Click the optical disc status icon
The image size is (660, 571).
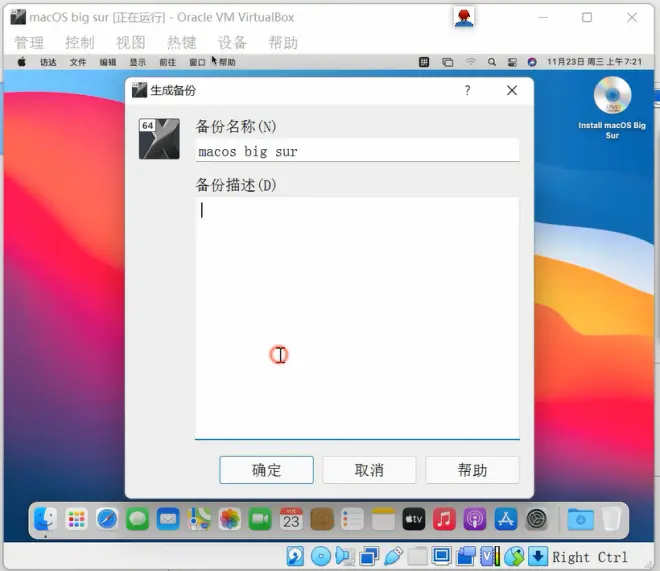click(320, 556)
